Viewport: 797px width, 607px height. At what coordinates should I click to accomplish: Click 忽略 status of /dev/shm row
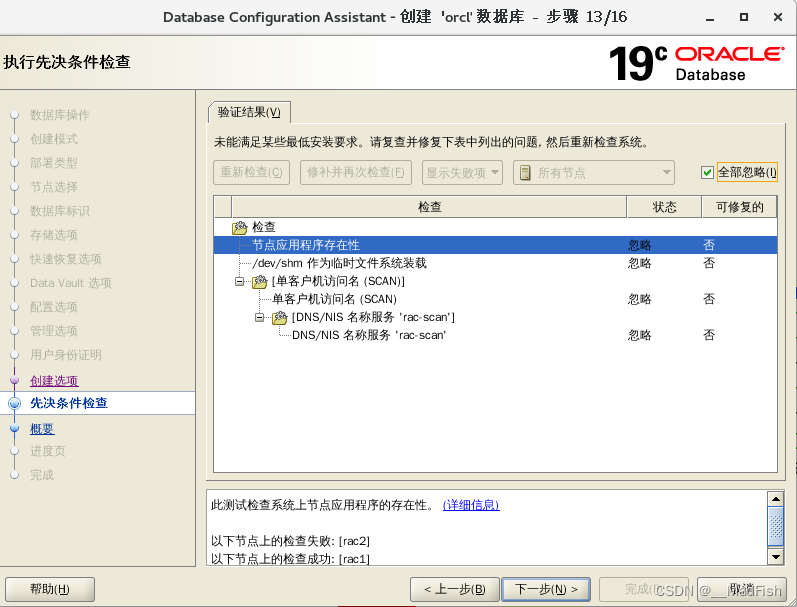coord(639,263)
